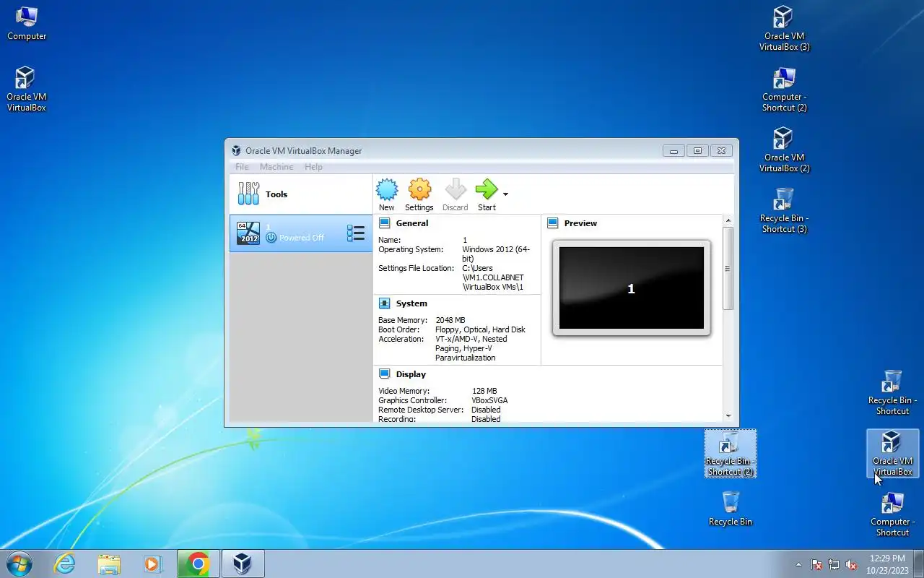Image resolution: width=924 pixels, height=578 pixels.
Task: Select the Tools entry in sidebar
Action: 301,194
